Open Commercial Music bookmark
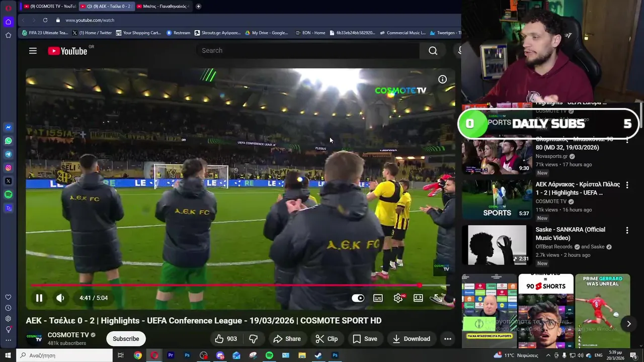Viewport: 644px width, 362px height. [x=402, y=33]
